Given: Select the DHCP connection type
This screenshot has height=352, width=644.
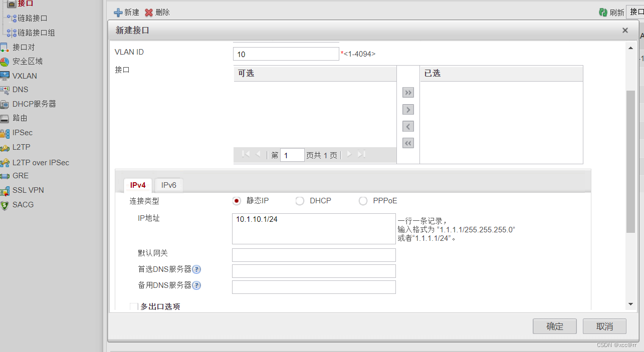Looking at the screenshot, I should point(300,201).
